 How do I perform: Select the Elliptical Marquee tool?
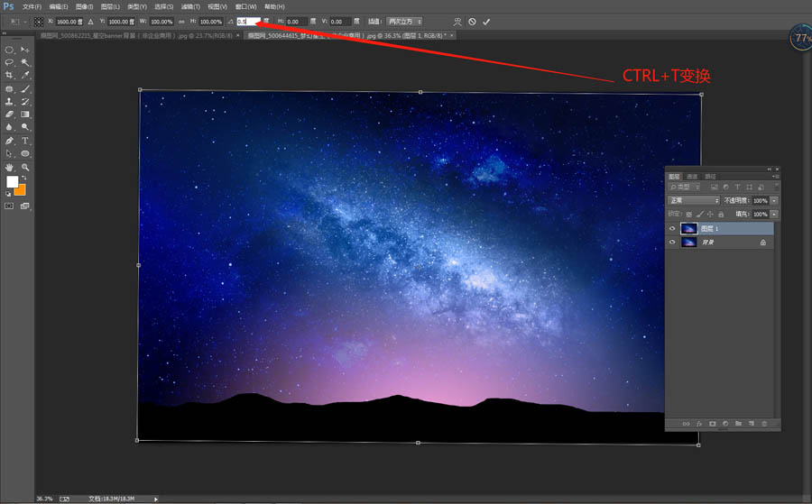point(9,50)
